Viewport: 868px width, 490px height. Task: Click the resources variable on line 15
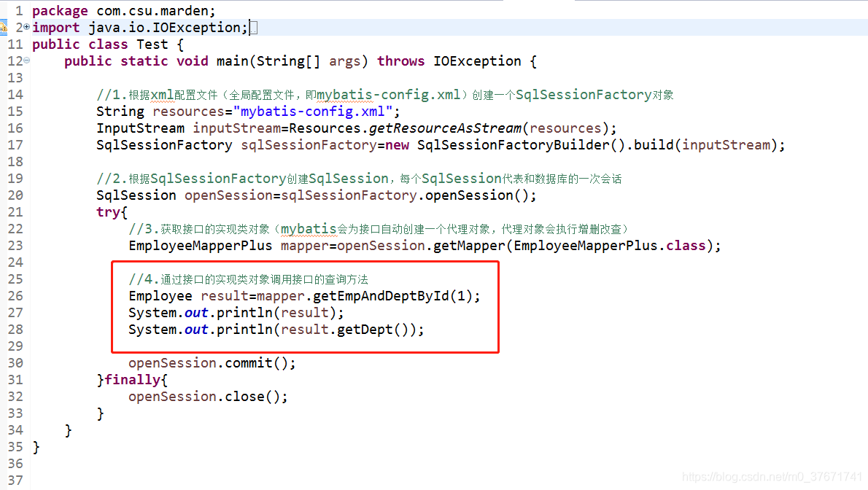point(188,112)
